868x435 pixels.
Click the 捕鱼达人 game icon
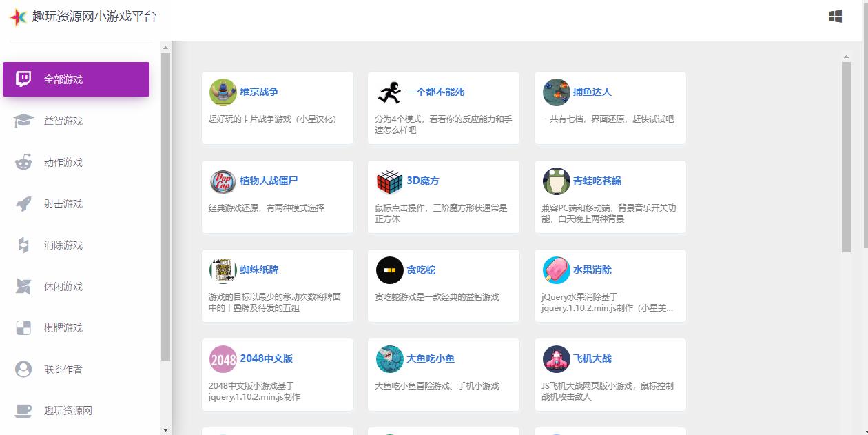tap(556, 92)
